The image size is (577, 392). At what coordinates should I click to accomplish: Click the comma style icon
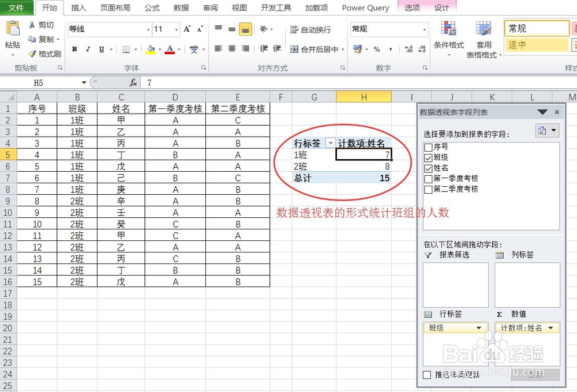390,49
